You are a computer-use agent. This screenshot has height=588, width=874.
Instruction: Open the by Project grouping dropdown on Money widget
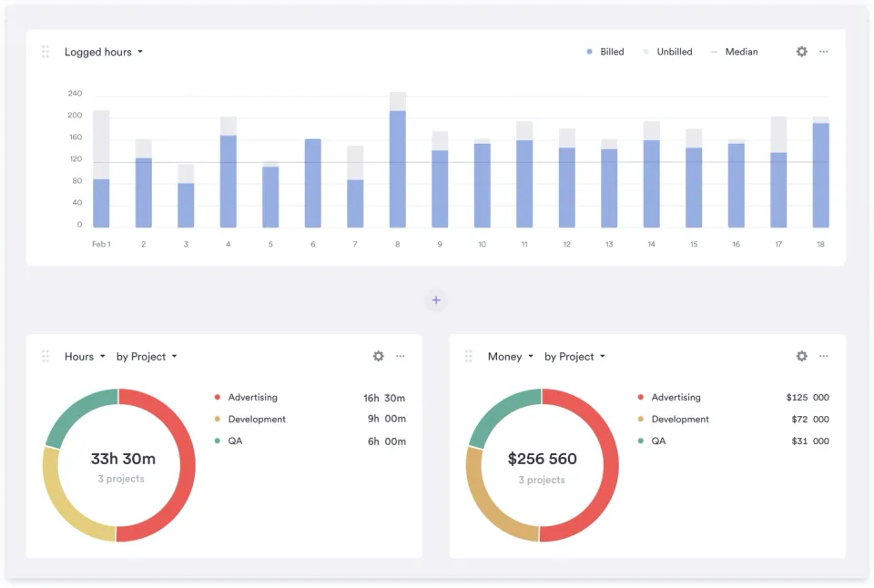coord(574,357)
